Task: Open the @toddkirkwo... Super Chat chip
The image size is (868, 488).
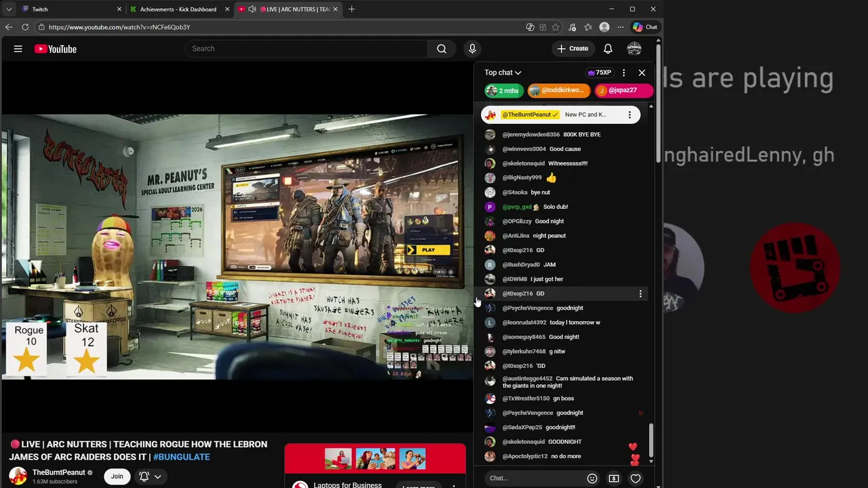Action: click(559, 91)
